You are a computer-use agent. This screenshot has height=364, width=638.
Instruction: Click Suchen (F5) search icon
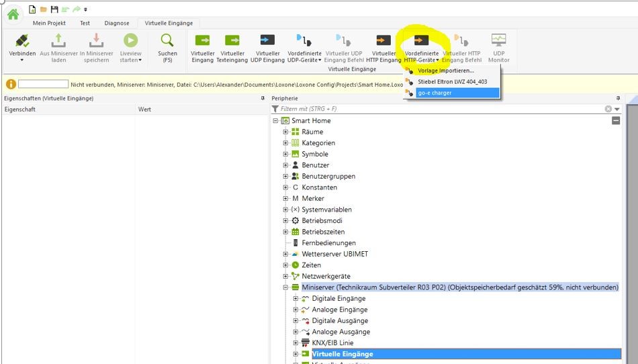(x=167, y=41)
